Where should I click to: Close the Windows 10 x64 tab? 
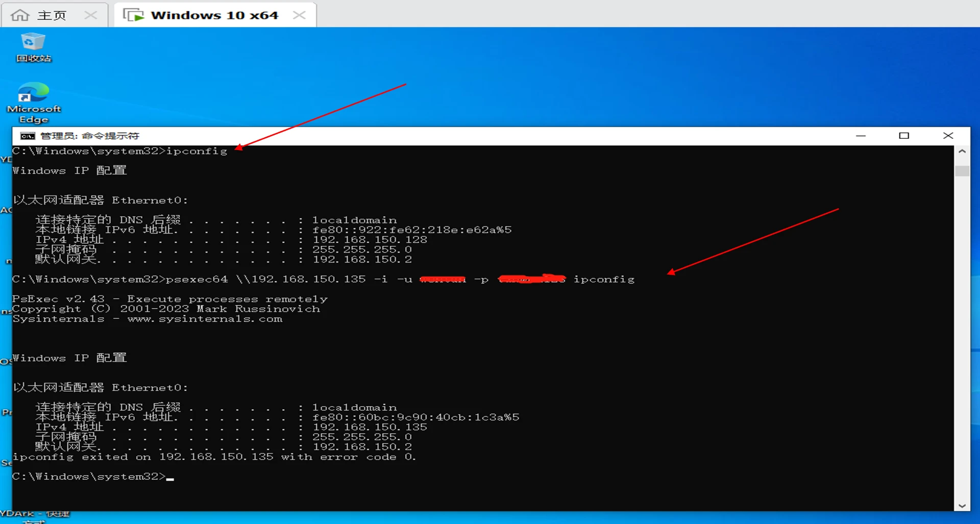tap(300, 15)
